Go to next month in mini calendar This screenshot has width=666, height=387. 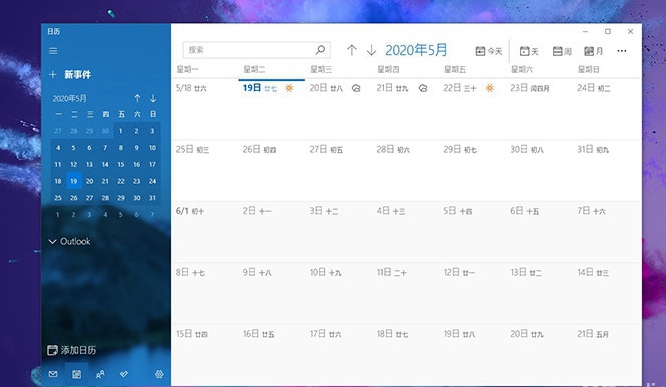pyautogui.click(x=153, y=99)
